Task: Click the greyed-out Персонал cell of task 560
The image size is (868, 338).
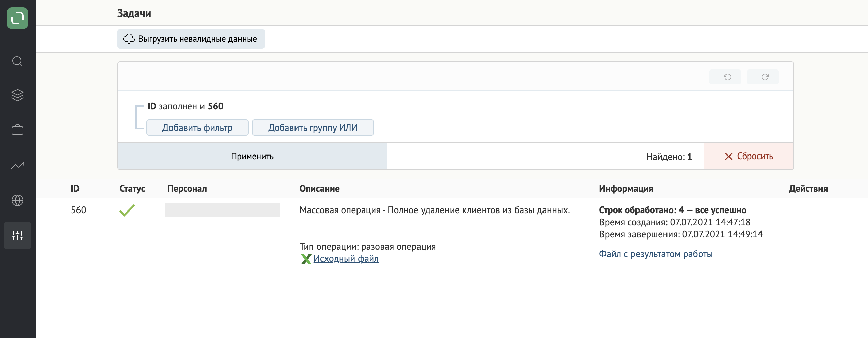Action: 223,210
